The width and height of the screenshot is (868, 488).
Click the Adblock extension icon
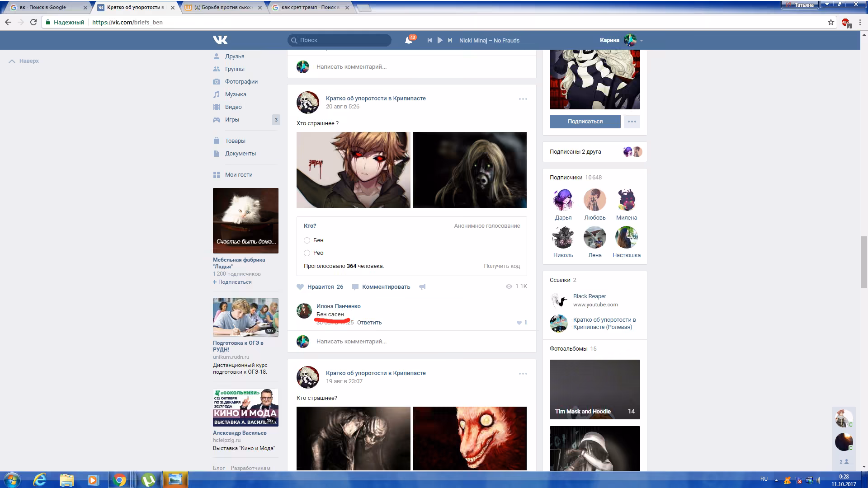[x=846, y=22]
